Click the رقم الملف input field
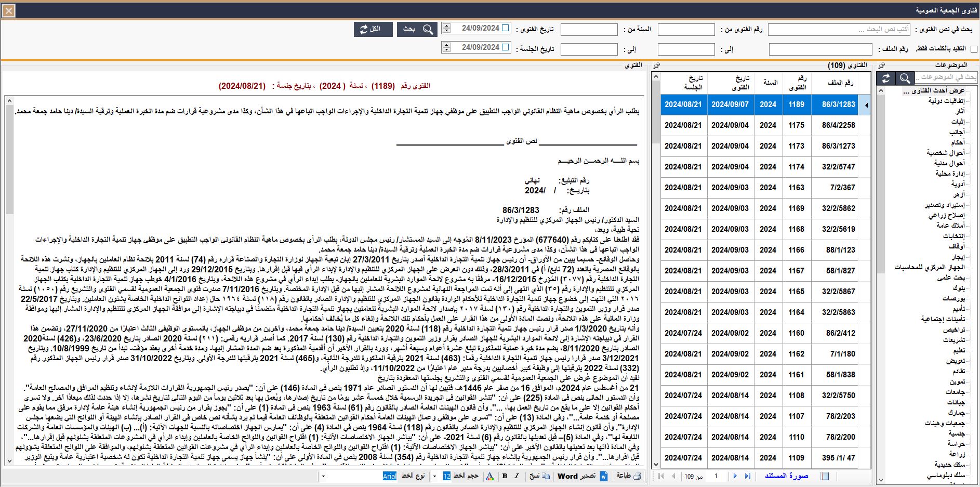This screenshot has height=487, width=980. click(821, 49)
